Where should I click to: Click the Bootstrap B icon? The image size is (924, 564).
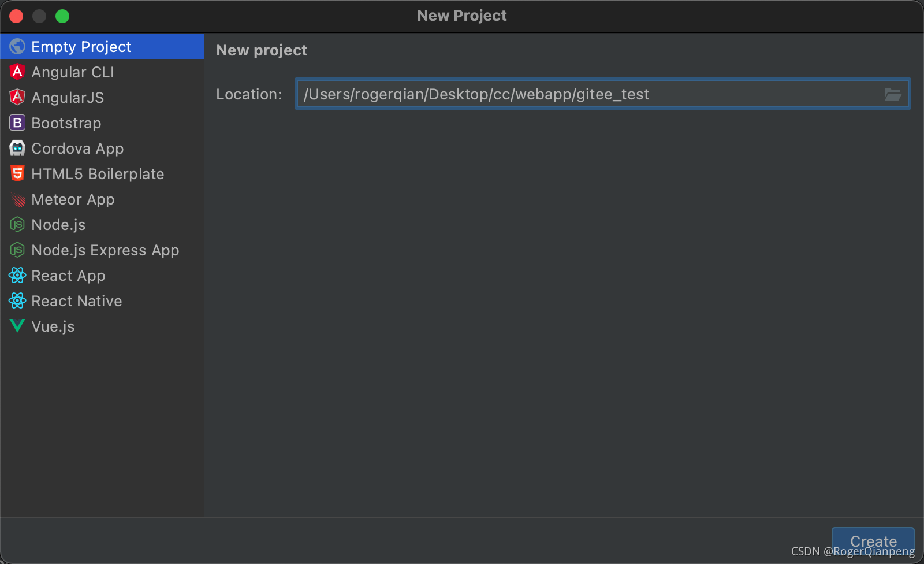pyautogui.click(x=17, y=123)
